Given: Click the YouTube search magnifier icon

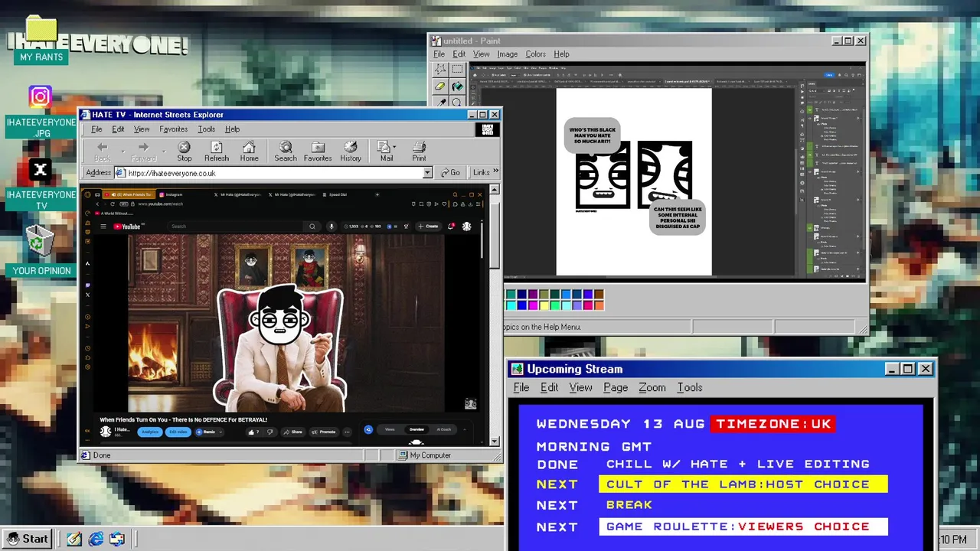Looking at the screenshot, I should (x=312, y=227).
